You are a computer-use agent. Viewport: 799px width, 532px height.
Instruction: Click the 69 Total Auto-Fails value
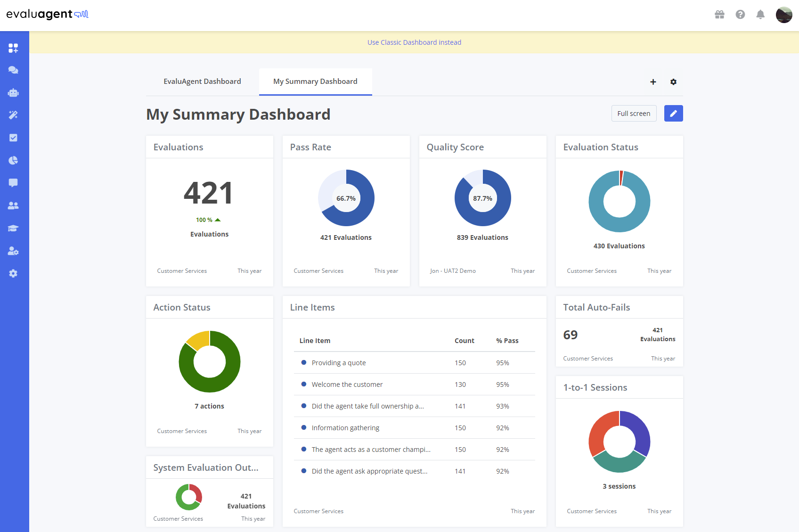pyautogui.click(x=570, y=335)
